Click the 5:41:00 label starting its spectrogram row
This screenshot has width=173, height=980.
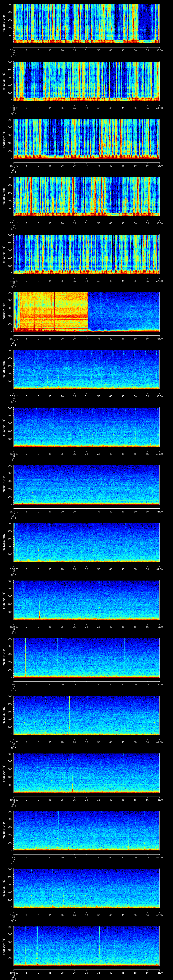14,742
